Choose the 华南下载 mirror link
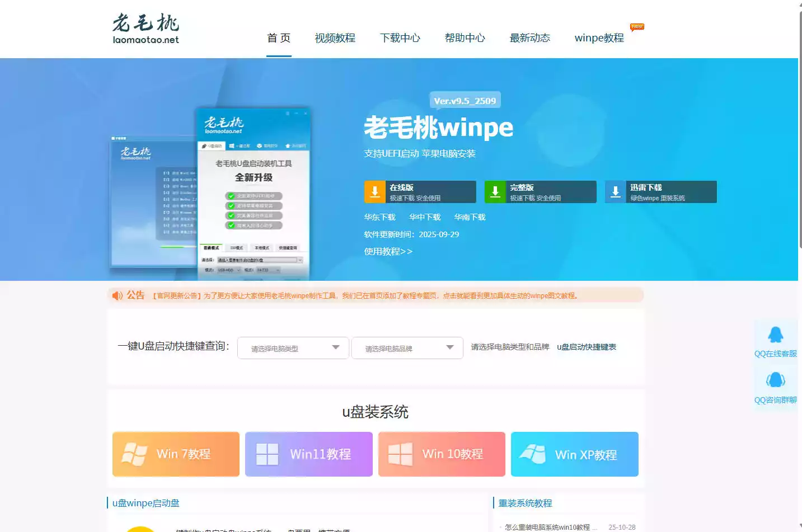Viewport: 802px width, 532px height. (470, 217)
